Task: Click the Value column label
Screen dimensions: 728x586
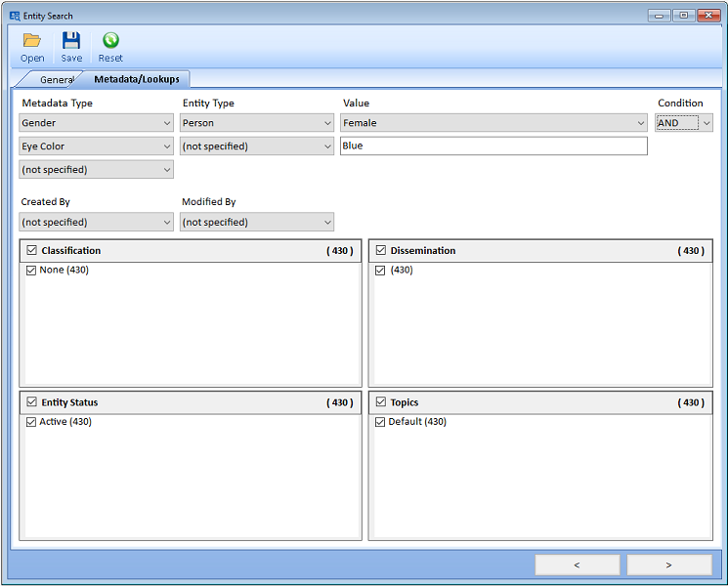Action: [356, 103]
